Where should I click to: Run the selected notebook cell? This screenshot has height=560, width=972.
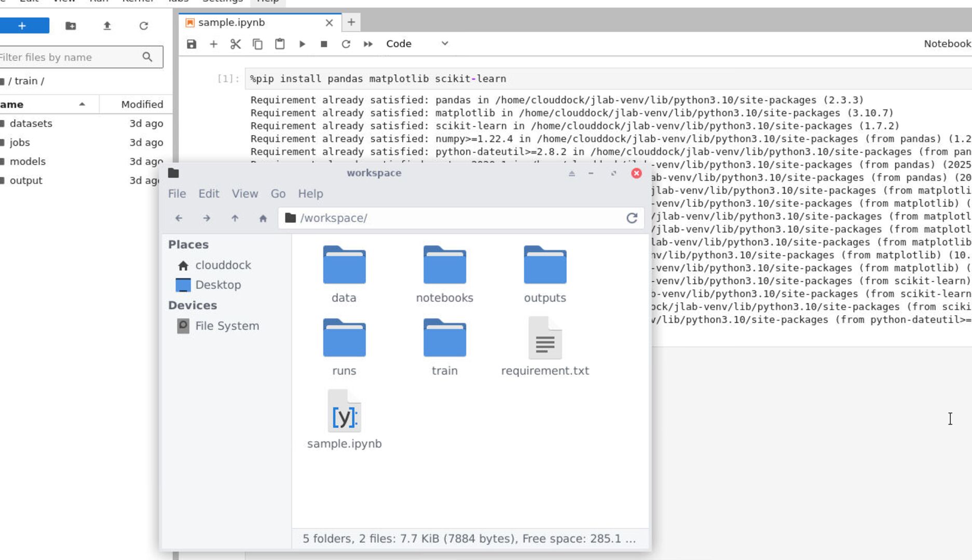302,44
